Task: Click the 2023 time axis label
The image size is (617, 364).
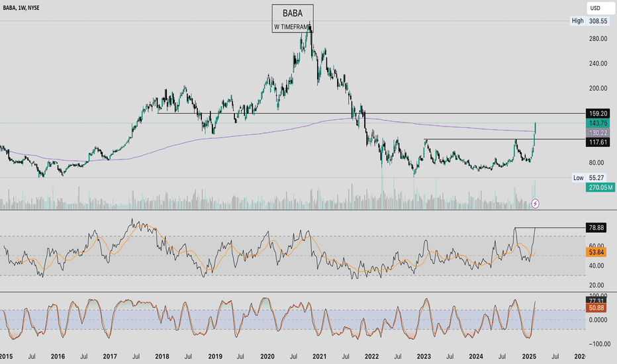Action: 424,357
